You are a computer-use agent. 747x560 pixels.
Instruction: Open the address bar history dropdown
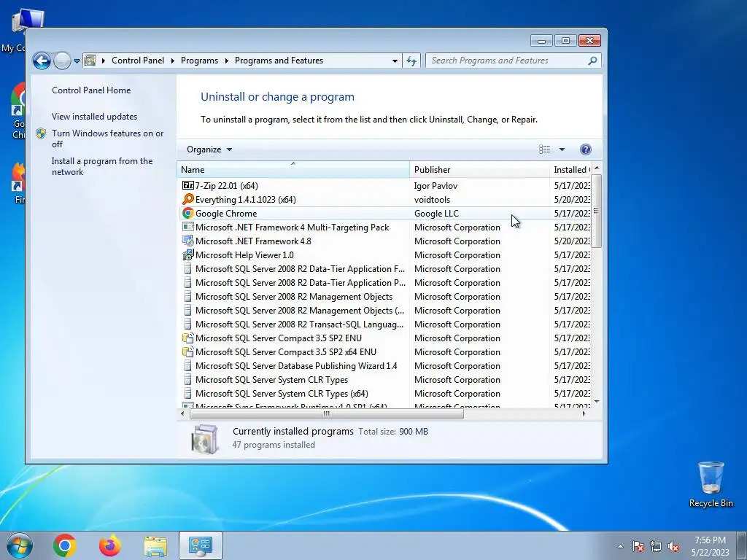pos(395,61)
